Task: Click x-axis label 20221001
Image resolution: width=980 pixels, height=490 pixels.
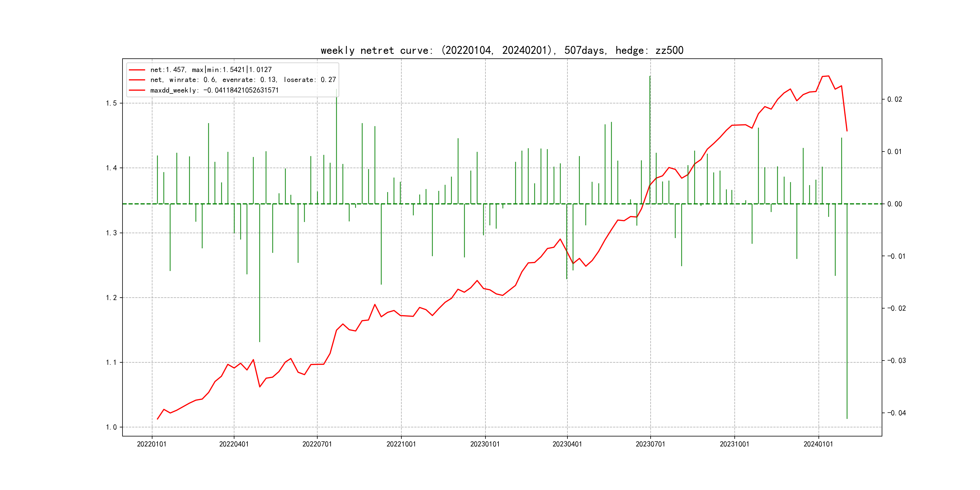Action: [401, 444]
